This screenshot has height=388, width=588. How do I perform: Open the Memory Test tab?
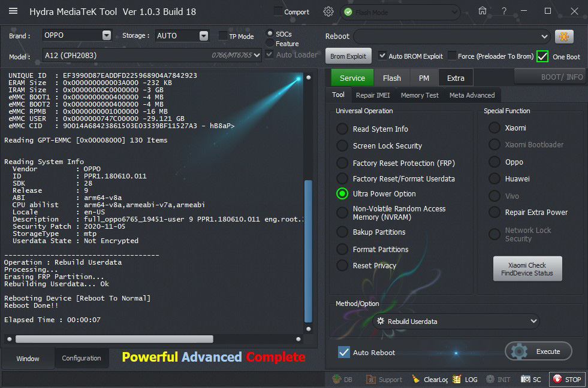tap(420, 95)
